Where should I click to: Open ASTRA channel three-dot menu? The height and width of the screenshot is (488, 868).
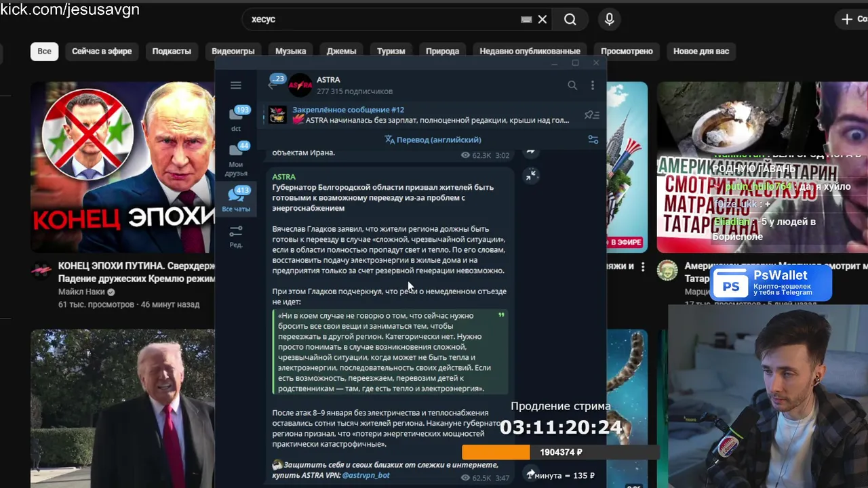592,85
